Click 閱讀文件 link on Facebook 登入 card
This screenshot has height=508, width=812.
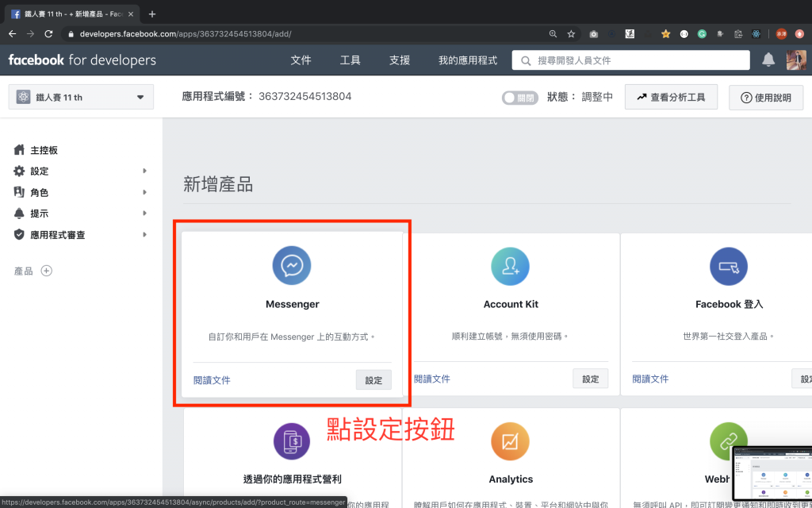tap(650, 379)
